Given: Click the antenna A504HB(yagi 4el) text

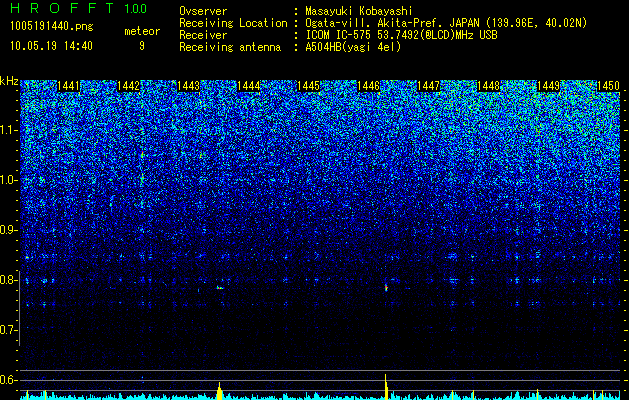Looking at the screenshot, I should [x=353, y=47].
